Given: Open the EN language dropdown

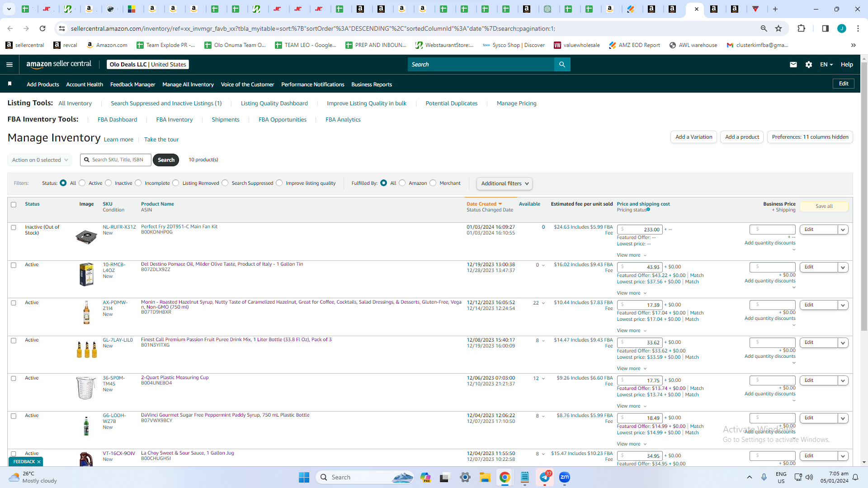Looking at the screenshot, I should coord(826,65).
